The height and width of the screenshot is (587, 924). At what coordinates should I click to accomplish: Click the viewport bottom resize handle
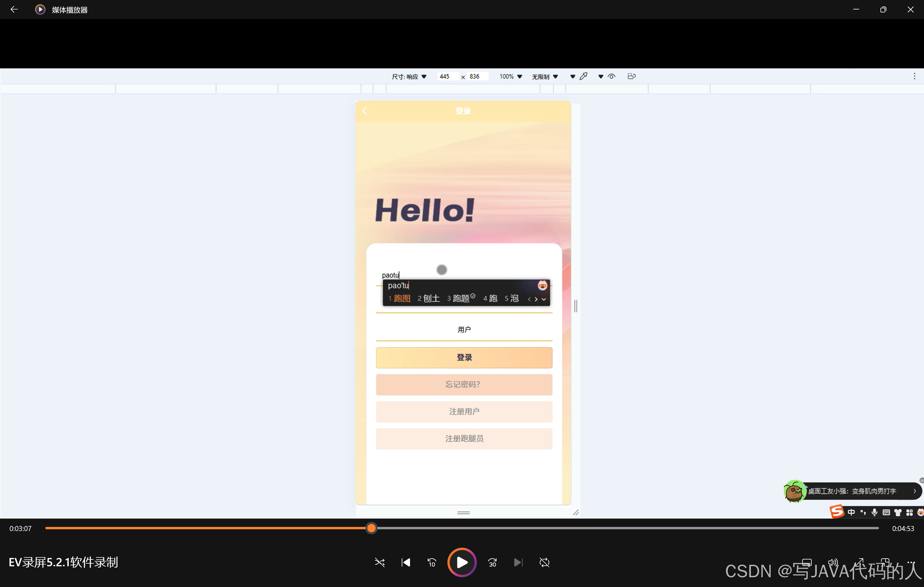(464, 512)
